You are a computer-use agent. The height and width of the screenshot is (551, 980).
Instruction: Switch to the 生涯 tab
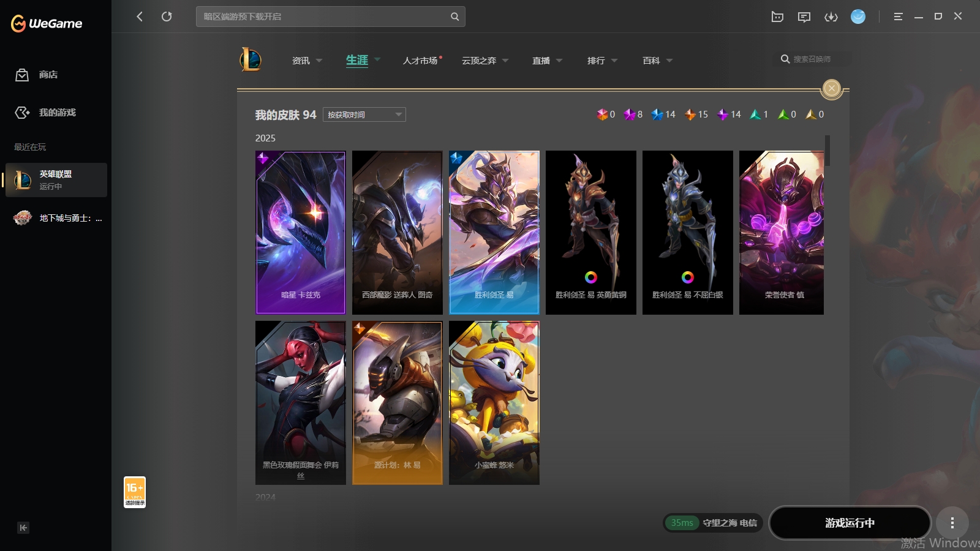point(357,60)
